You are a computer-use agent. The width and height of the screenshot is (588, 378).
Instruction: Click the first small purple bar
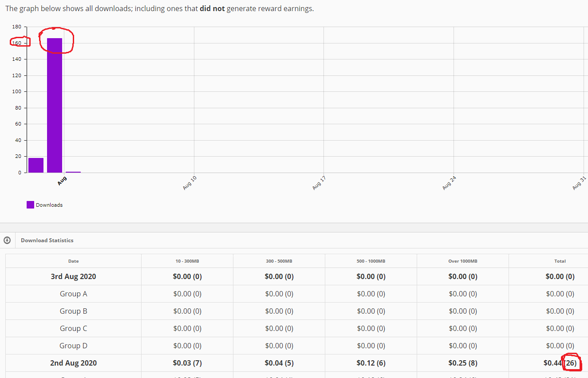pos(36,165)
